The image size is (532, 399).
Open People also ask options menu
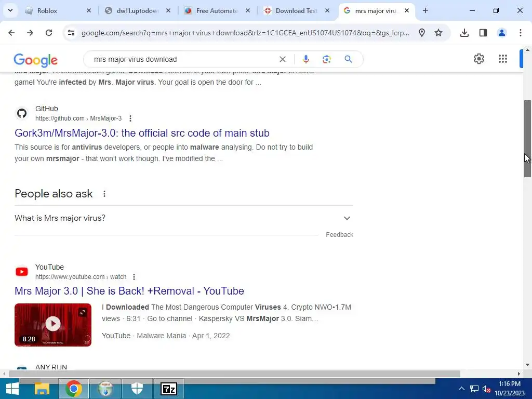104,194
